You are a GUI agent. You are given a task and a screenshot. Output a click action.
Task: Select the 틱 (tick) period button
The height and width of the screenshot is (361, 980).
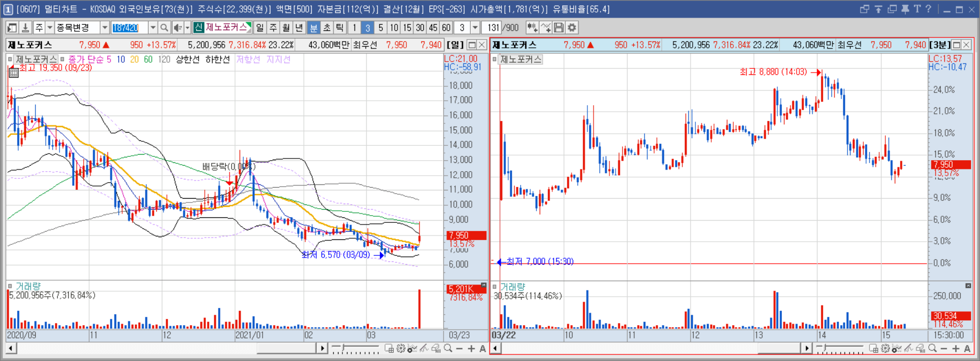[x=340, y=28]
